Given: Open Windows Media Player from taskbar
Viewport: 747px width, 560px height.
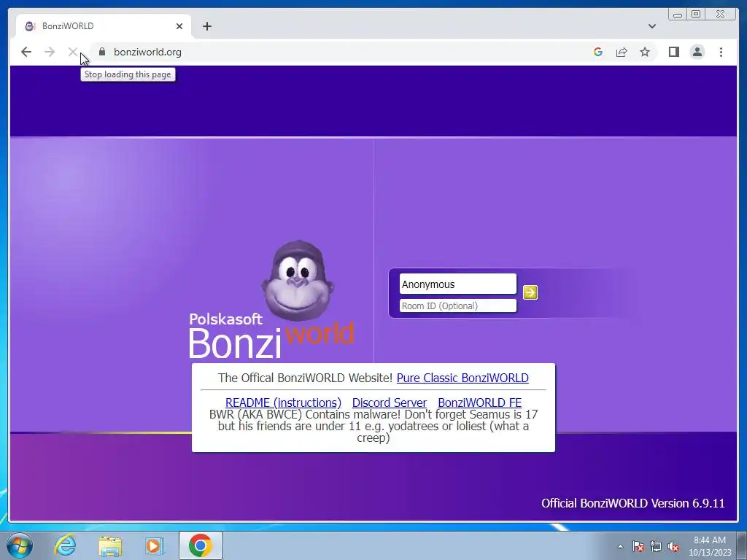Looking at the screenshot, I should (x=154, y=545).
